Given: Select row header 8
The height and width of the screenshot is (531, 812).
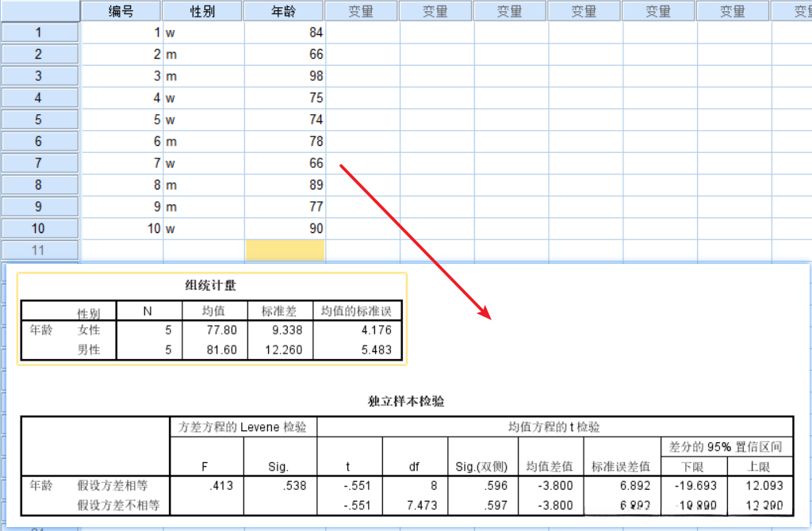Looking at the screenshot, I should point(40,185).
